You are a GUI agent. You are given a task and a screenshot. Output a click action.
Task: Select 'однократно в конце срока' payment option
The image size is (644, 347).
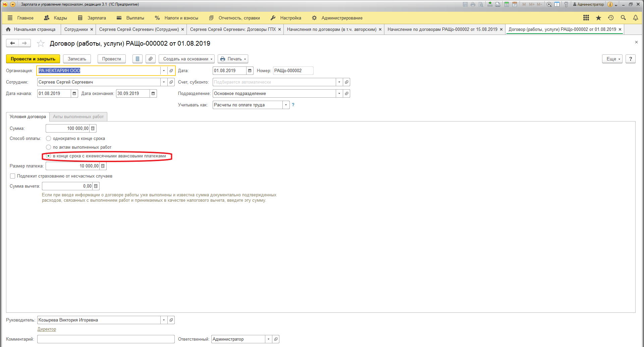point(49,139)
